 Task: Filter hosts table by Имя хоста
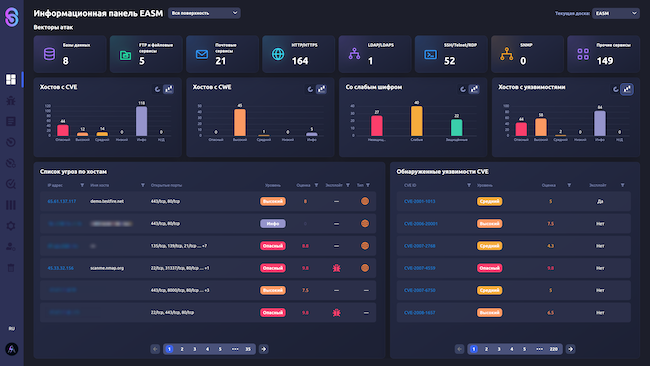(143, 185)
